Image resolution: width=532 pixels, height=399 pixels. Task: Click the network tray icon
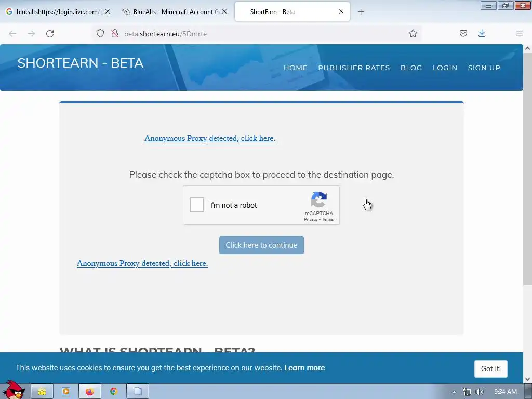click(467, 392)
